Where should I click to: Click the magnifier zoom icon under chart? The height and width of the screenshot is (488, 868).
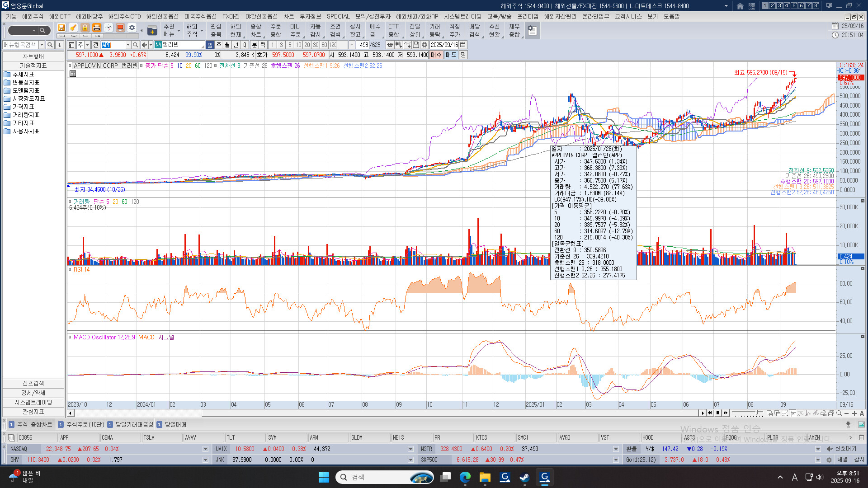point(839,413)
